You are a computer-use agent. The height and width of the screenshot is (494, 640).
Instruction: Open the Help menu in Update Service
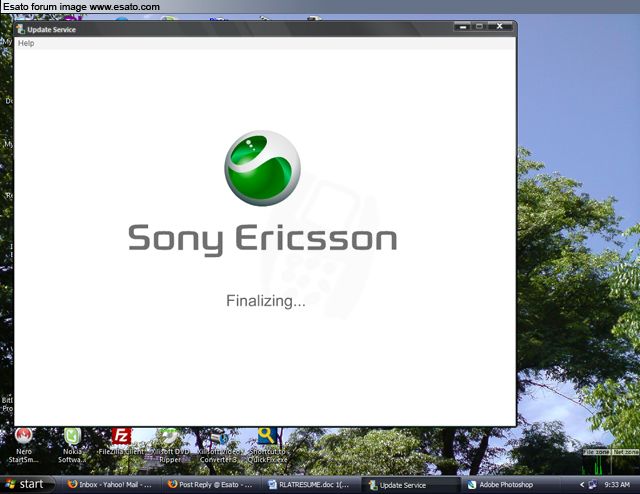[26, 43]
